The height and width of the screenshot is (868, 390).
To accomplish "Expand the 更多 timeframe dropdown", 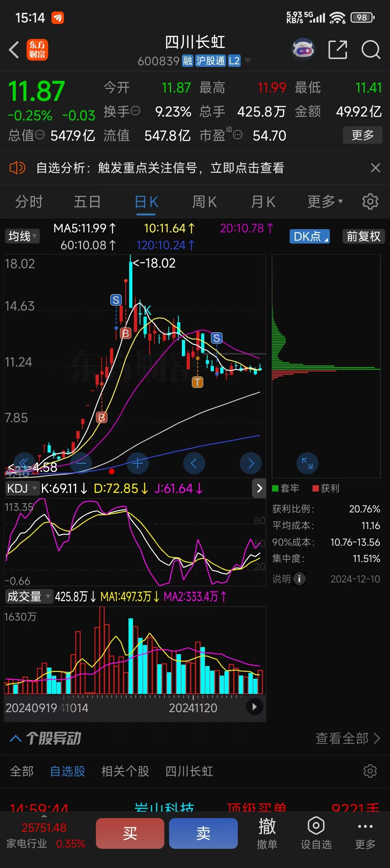I will pos(325,202).
